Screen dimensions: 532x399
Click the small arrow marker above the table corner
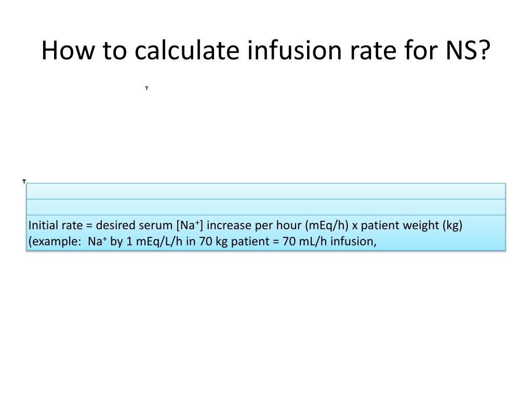click(24, 181)
